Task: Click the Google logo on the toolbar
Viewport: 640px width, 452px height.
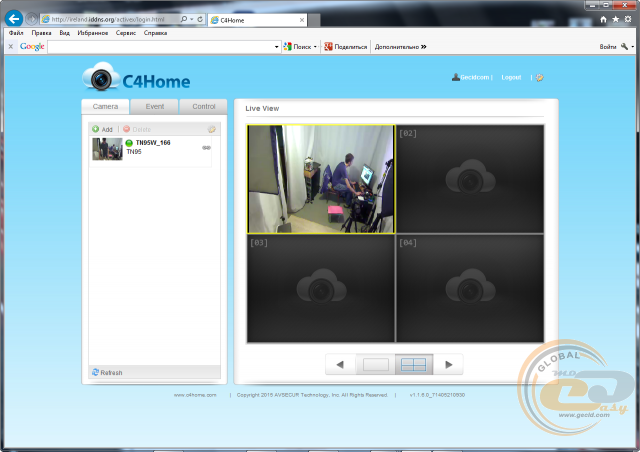Action: [32, 47]
